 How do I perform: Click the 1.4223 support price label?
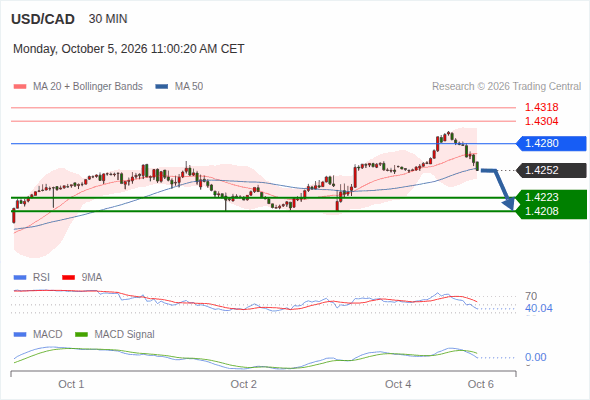[x=542, y=197]
